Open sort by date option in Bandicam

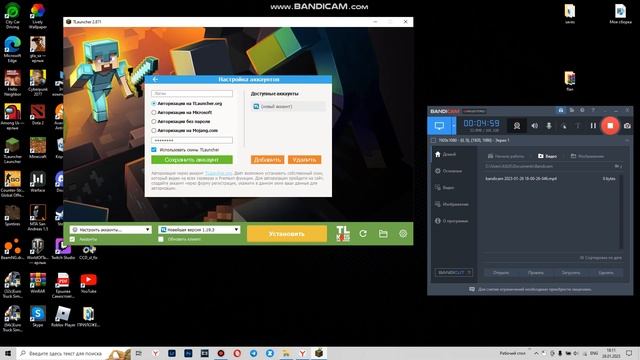point(600,258)
